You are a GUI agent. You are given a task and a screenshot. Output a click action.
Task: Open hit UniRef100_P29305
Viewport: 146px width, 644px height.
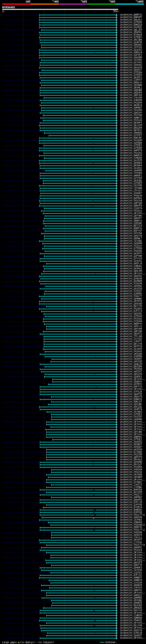(131, 284)
